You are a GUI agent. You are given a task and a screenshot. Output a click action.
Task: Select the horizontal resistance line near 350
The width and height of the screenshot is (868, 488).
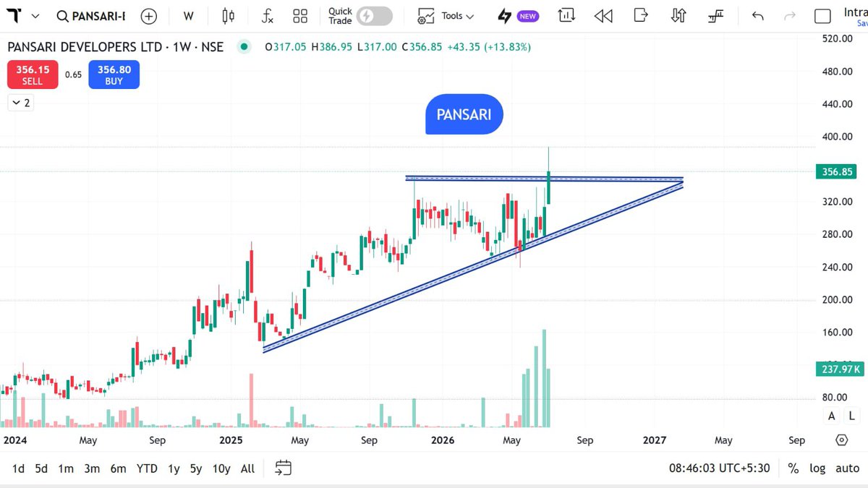544,178
